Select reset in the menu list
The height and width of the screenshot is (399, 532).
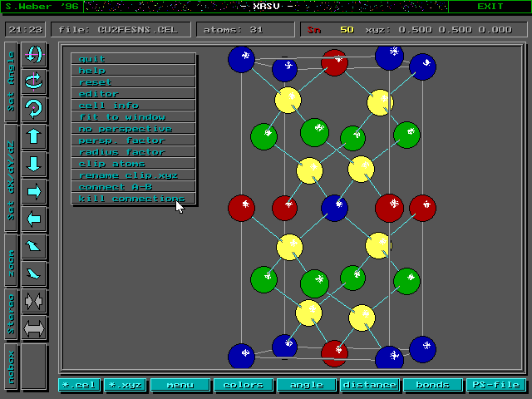coord(133,81)
